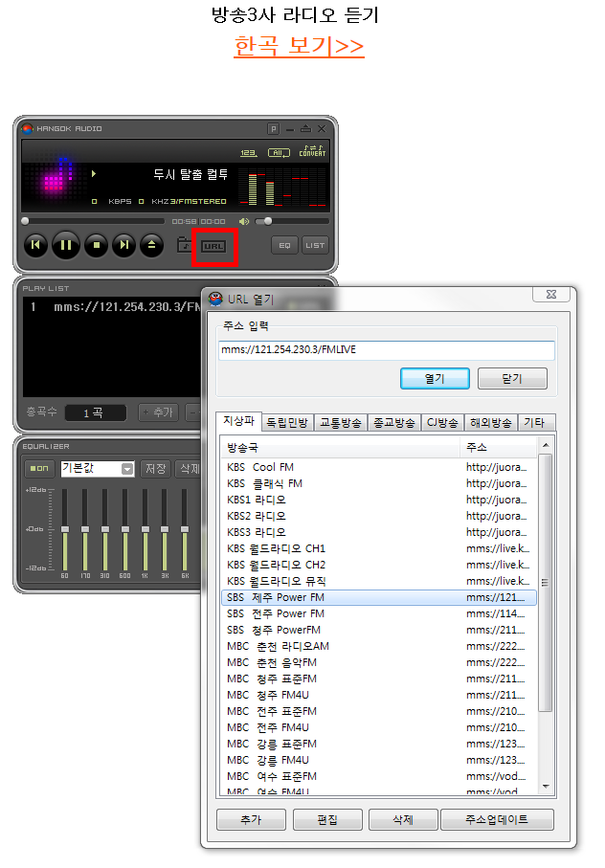605x868 pixels.
Task: Click the station list scrollbar down arrow
Action: (x=546, y=787)
